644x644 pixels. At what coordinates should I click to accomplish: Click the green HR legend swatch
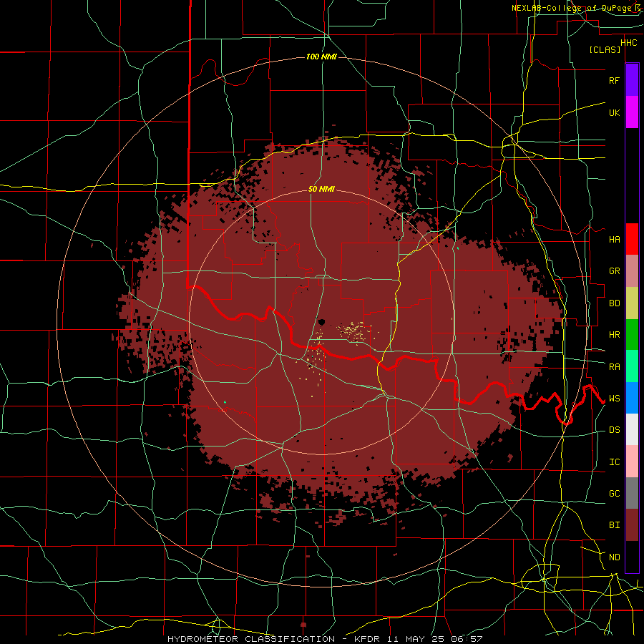[x=632, y=335]
